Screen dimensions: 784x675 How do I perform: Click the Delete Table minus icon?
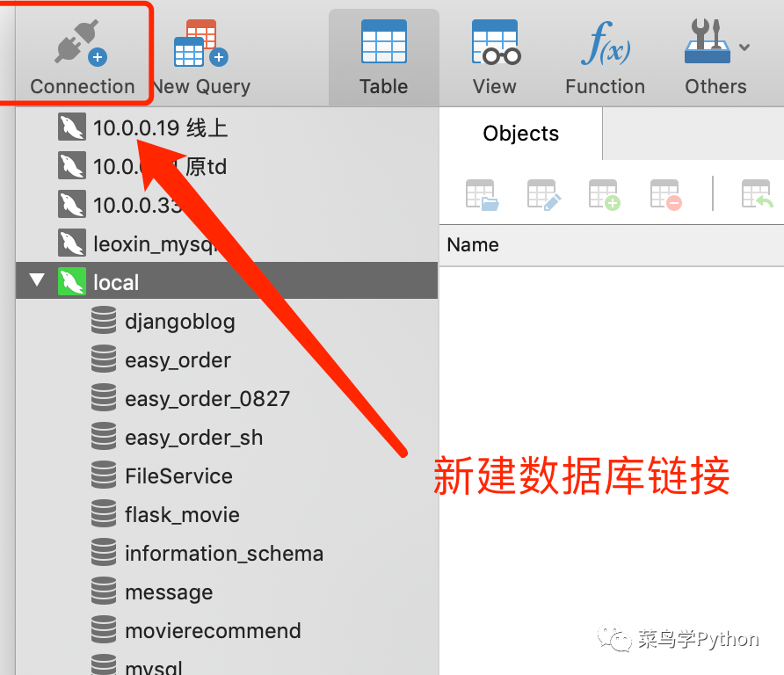point(666,194)
